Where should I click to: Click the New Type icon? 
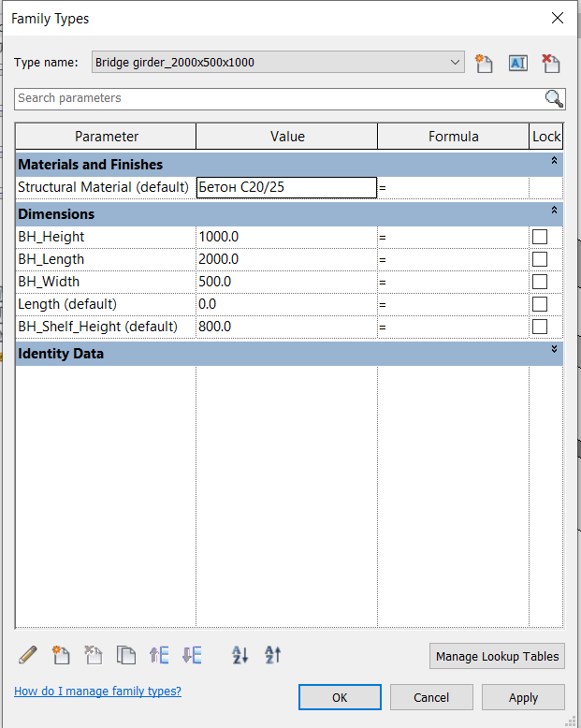pos(484,64)
